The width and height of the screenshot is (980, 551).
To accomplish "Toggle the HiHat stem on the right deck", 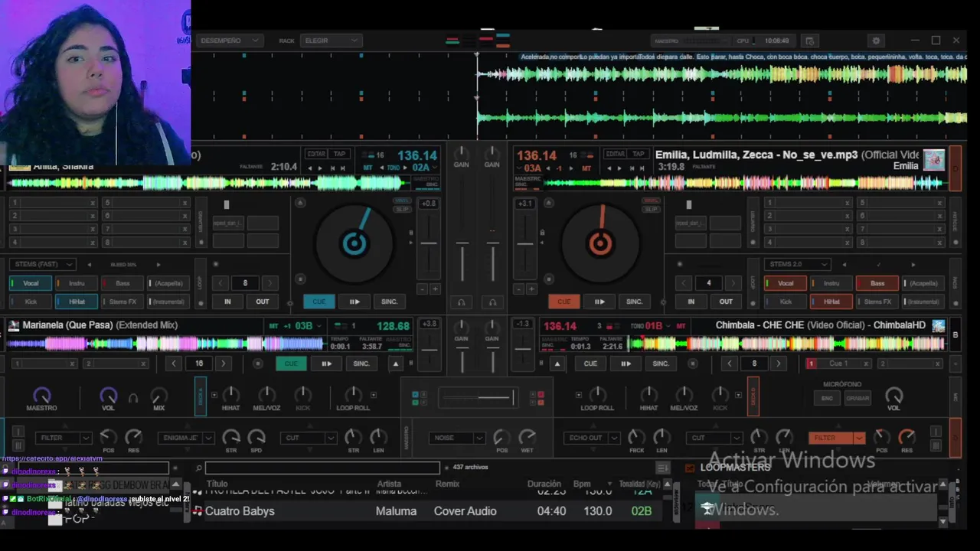I will click(x=831, y=302).
